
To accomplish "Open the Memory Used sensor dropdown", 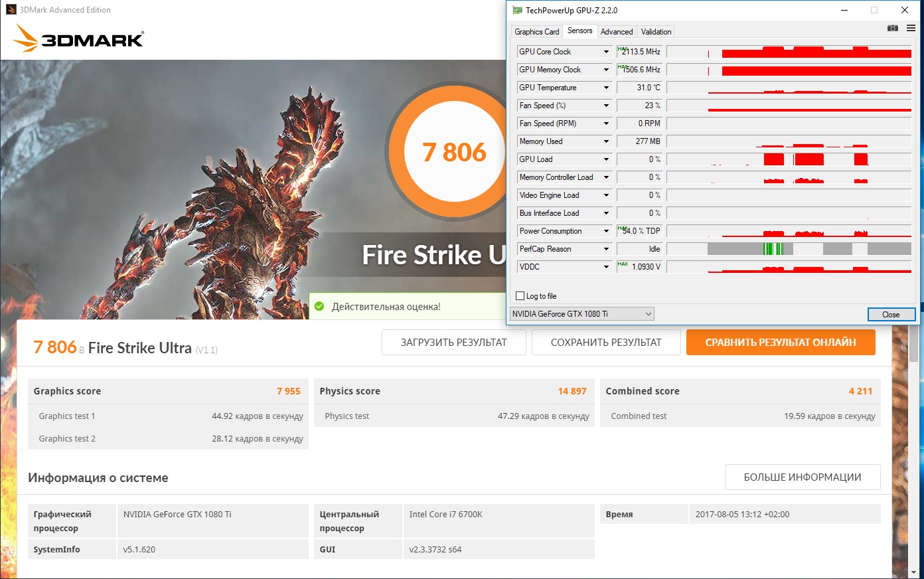I will 606,141.
